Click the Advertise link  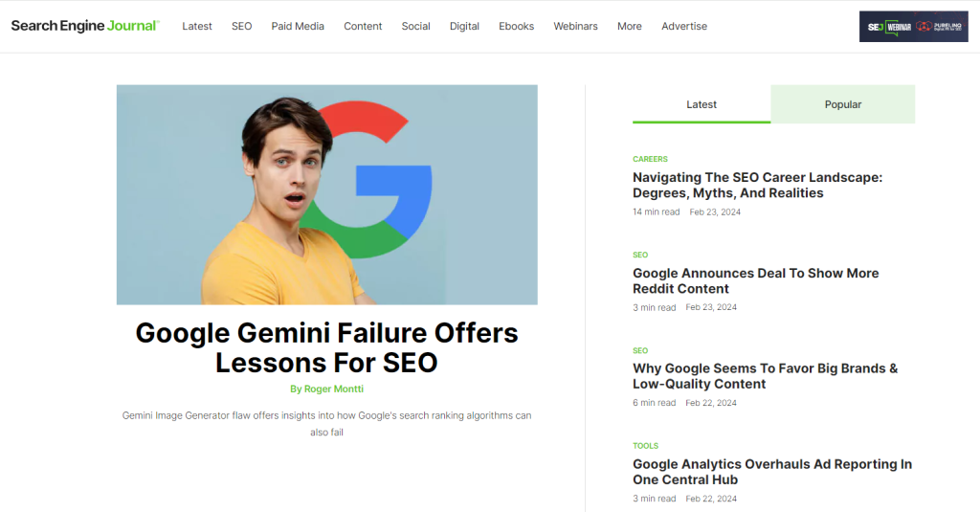(x=684, y=26)
